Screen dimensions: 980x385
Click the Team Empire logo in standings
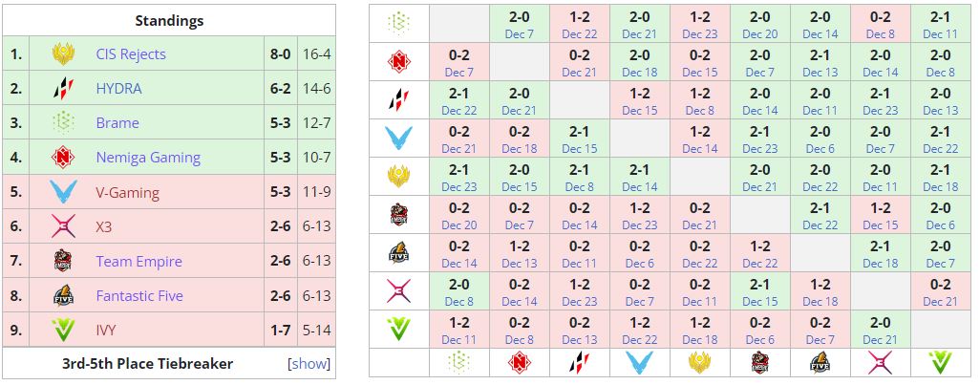(63, 261)
